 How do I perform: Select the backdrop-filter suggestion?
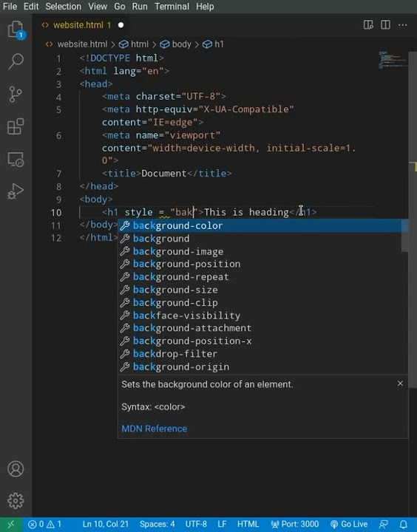coord(260,354)
